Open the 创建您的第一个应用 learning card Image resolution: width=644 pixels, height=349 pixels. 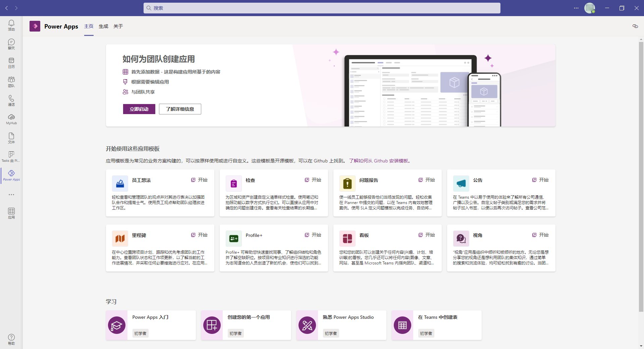coord(246,325)
